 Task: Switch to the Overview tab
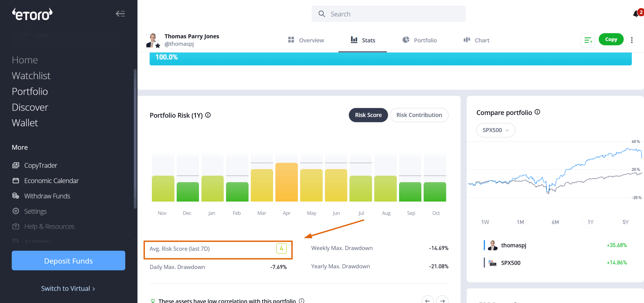[306, 40]
